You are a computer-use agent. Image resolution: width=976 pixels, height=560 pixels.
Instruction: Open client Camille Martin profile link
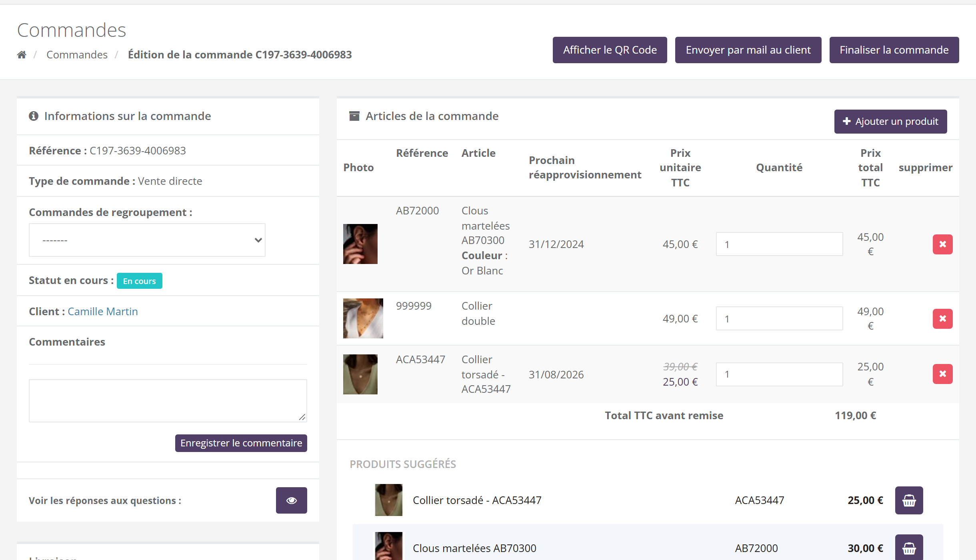coord(103,311)
